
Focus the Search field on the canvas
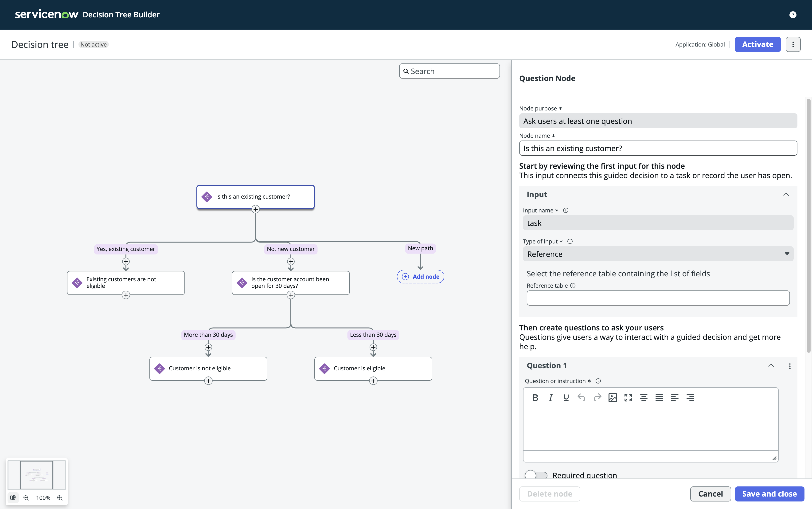[449, 71]
